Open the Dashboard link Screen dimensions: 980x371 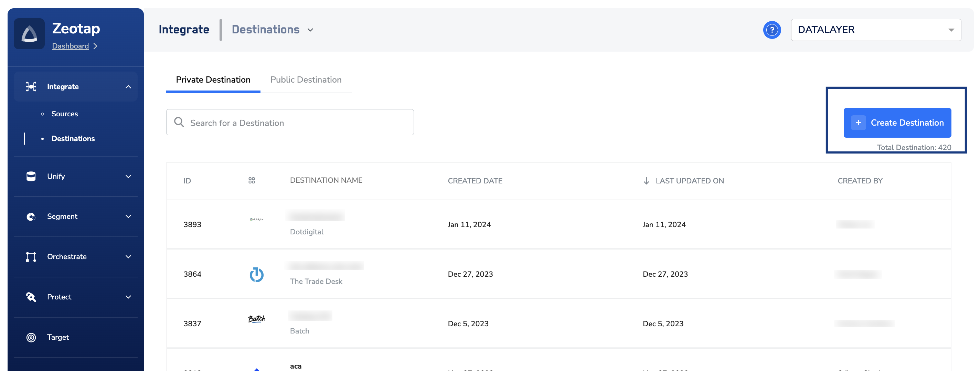point(71,46)
